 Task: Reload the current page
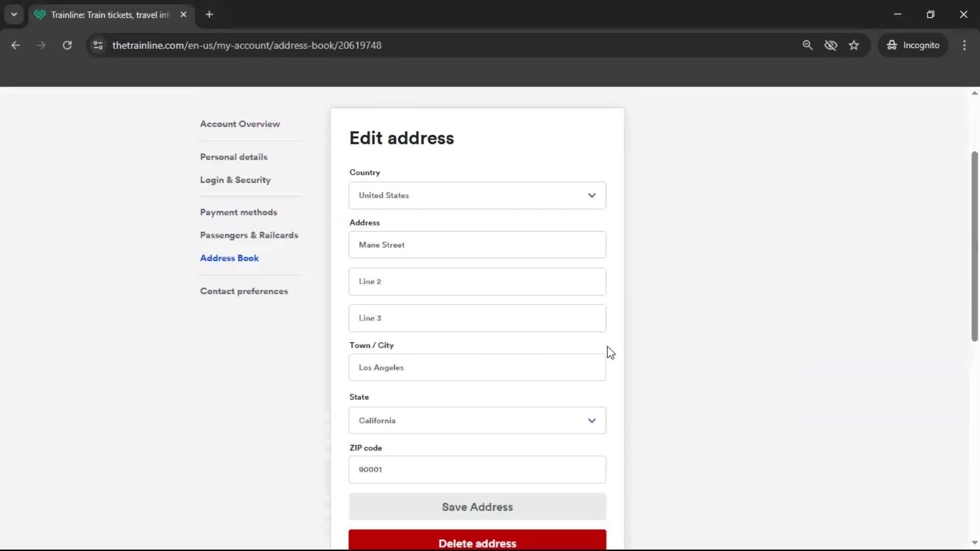click(x=67, y=45)
